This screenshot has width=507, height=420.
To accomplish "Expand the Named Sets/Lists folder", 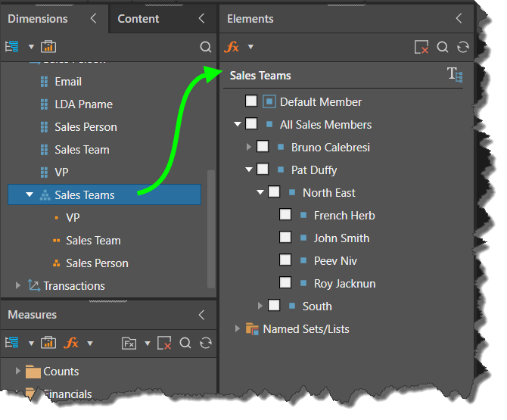I will 238,328.
